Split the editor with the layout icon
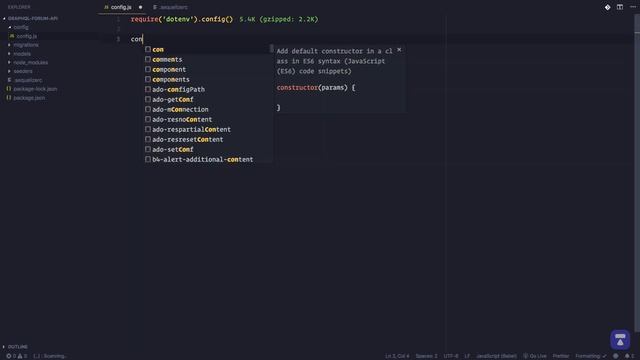Viewport: 640px width, 360px height. [620, 7]
